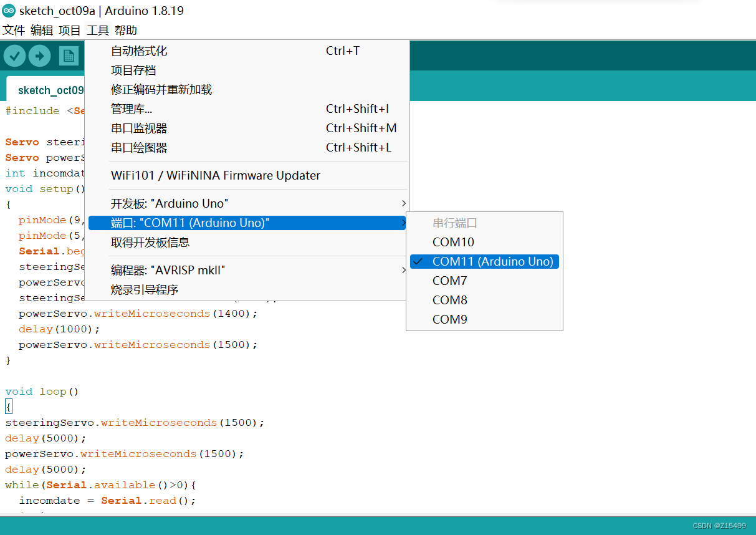Expand the 编程器: "AVRISP mkII" submenu
The image size is (756, 535).
pos(247,271)
